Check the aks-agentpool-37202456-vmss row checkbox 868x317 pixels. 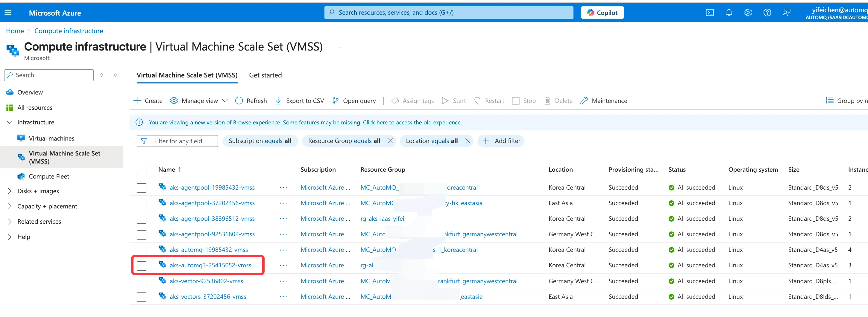(142, 203)
